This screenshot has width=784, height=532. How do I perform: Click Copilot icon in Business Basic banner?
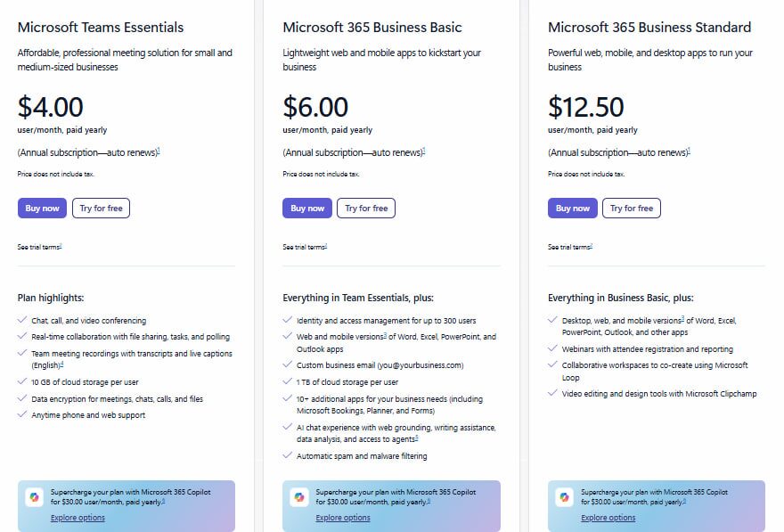299,498
